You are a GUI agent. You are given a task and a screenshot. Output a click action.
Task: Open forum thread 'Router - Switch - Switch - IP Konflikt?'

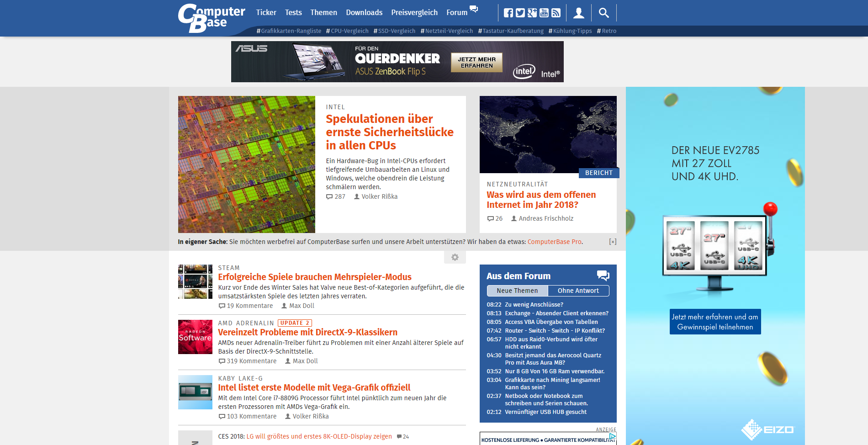tap(555, 331)
